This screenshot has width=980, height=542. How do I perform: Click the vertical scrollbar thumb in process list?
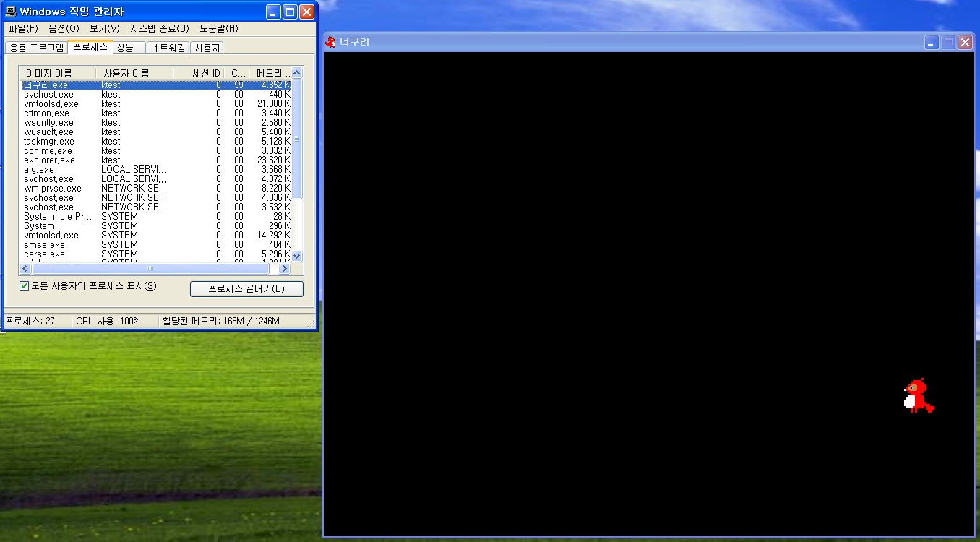(x=297, y=138)
